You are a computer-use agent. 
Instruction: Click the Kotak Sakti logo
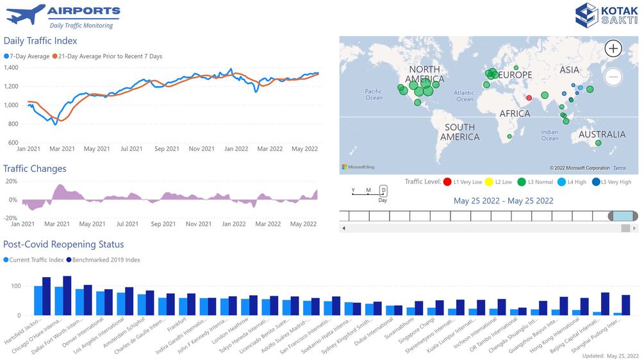[606, 15]
